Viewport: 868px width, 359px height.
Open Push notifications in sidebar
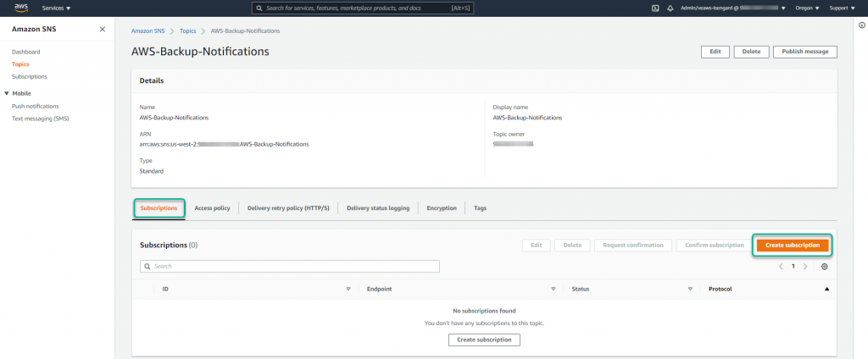click(x=36, y=106)
